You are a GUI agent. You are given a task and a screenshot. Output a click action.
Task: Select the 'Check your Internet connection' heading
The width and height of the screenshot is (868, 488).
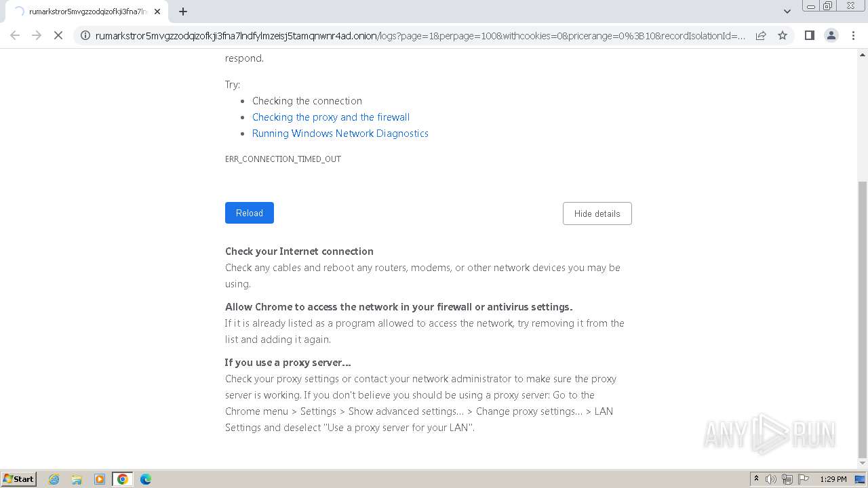(x=299, y=251)
